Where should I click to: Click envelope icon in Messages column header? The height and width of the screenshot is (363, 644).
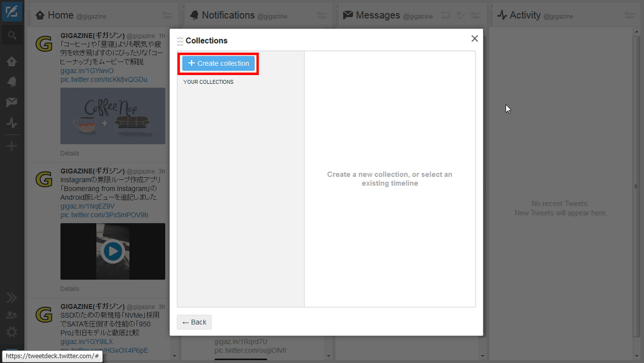click(x=348, y=15)
